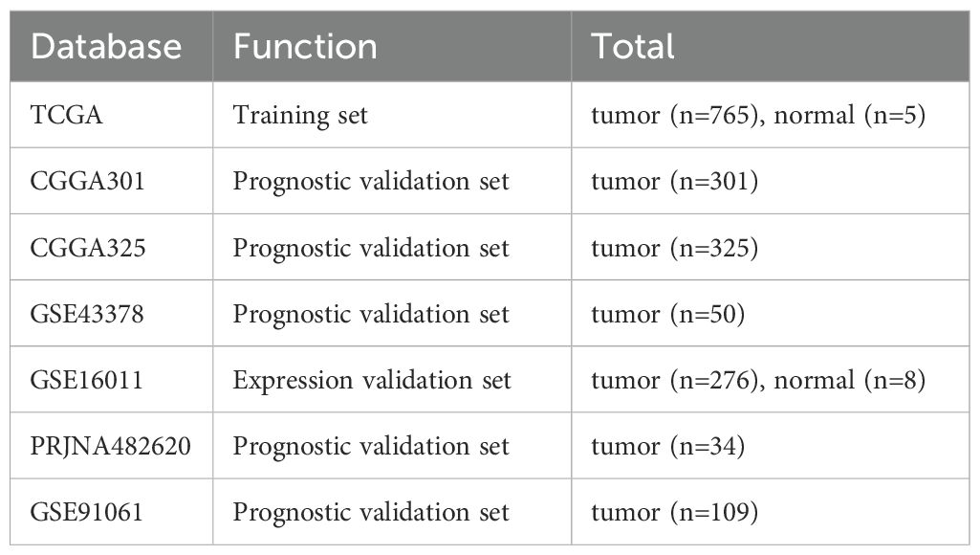Select the PRJNA482620 database cell
This screenshot has height=555, width=980.
[111, 446]
